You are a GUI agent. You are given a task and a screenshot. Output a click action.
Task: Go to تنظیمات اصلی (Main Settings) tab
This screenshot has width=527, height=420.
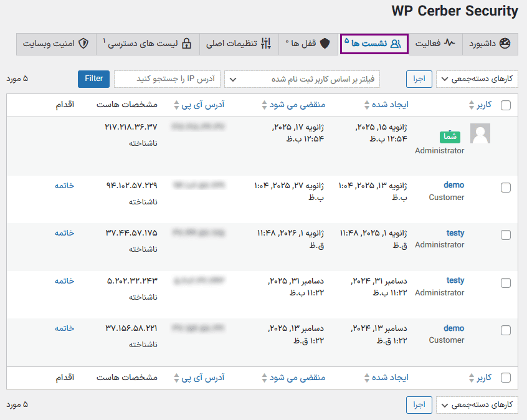coord(239,44)
